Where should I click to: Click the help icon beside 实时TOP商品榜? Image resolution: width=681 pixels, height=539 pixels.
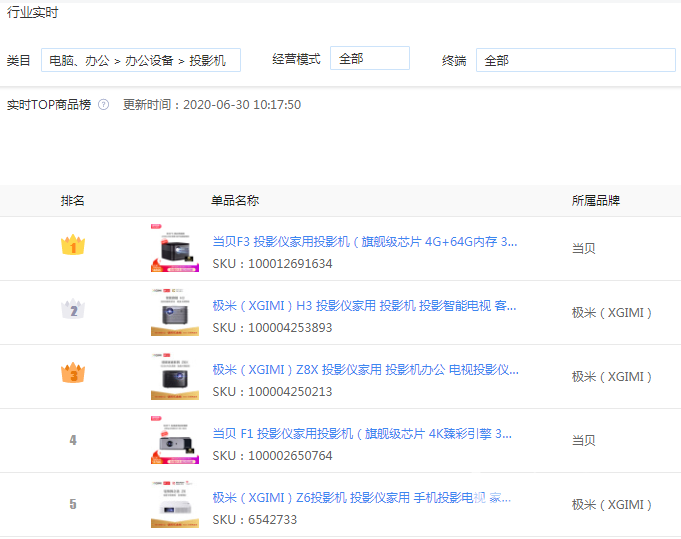click(x=103, y=105)
